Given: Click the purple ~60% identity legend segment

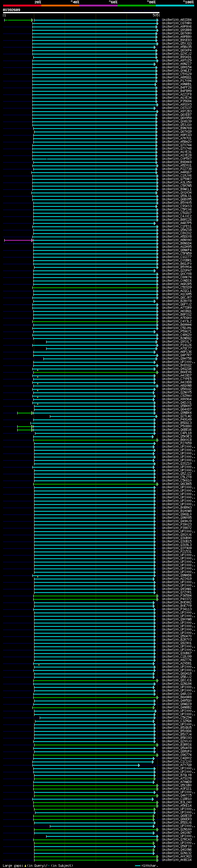Looking at the screenshot, I should 99,6.
